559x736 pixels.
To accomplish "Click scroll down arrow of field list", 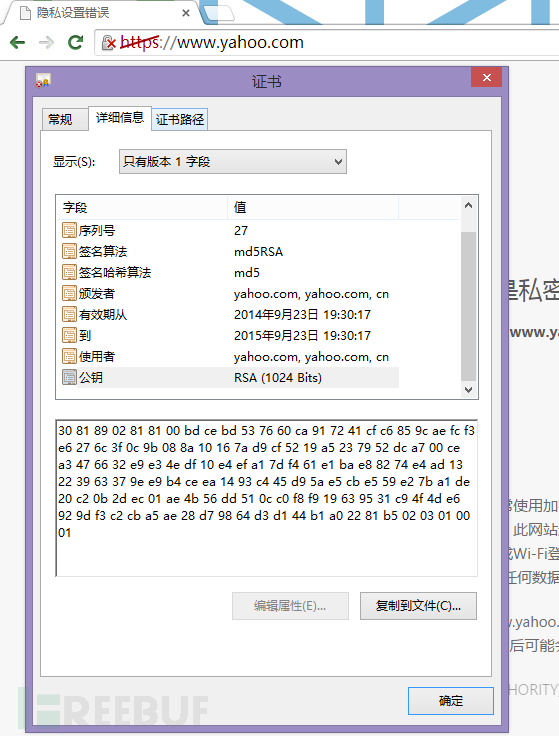I will (468, 390).
